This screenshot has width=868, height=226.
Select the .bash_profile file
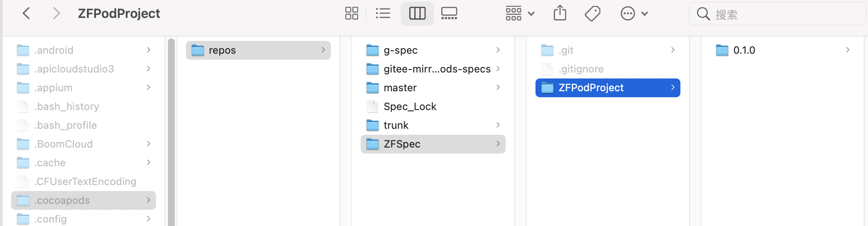pos(84,125)
